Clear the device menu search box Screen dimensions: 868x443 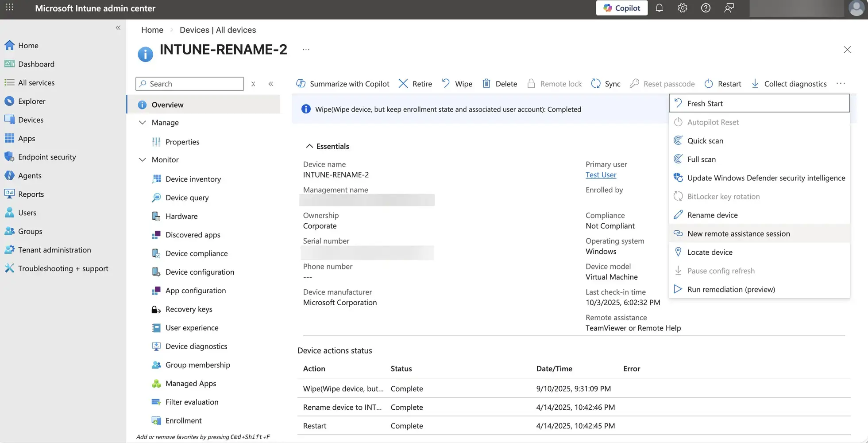click(253, 84)
